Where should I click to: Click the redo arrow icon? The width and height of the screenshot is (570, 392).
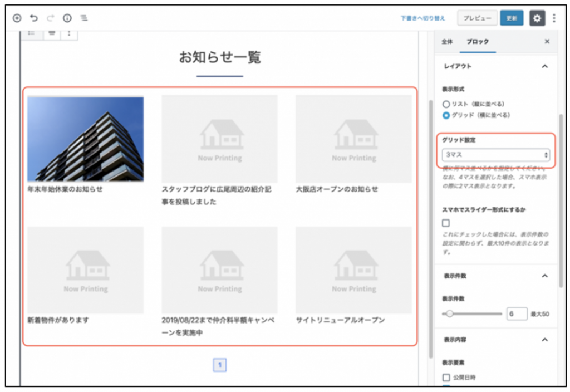pos(51,18)
